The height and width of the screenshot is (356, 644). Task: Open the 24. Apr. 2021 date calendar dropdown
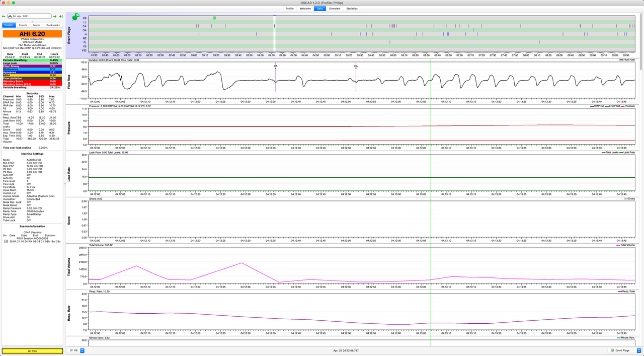pos(30,16)
